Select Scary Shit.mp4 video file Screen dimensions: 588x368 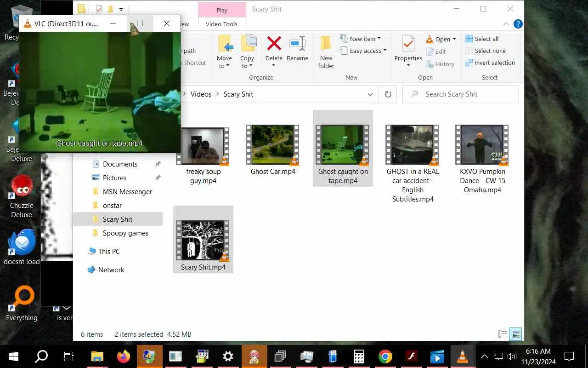pyautogui.click(x=203, y=239)
